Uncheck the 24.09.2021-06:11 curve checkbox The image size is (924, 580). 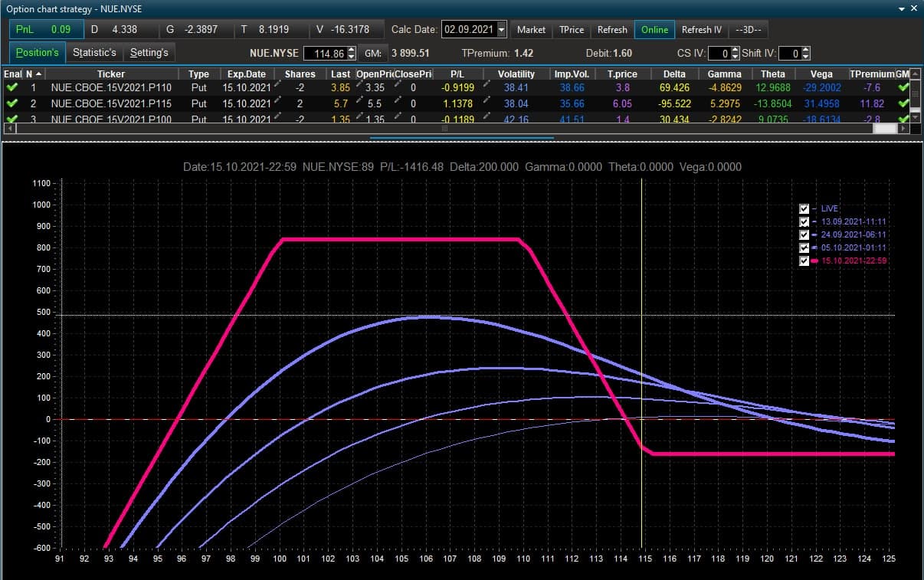tap(804, 234)
